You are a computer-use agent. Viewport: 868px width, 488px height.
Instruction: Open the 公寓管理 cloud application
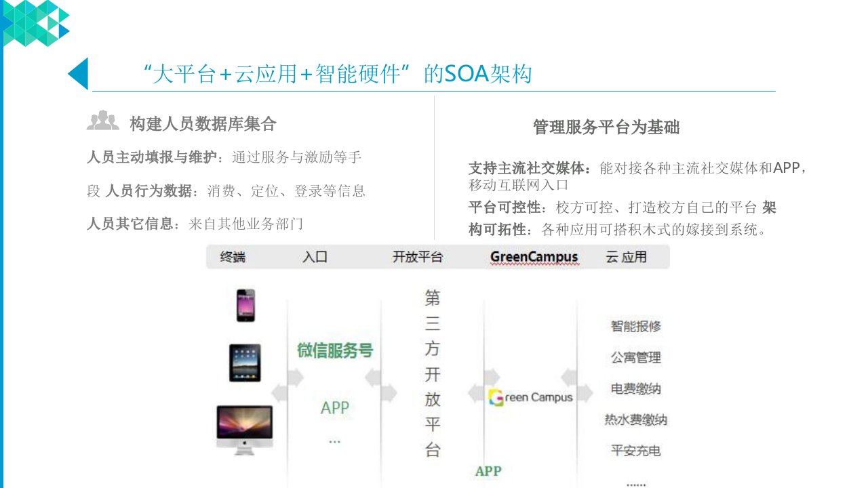pos(635,357)
